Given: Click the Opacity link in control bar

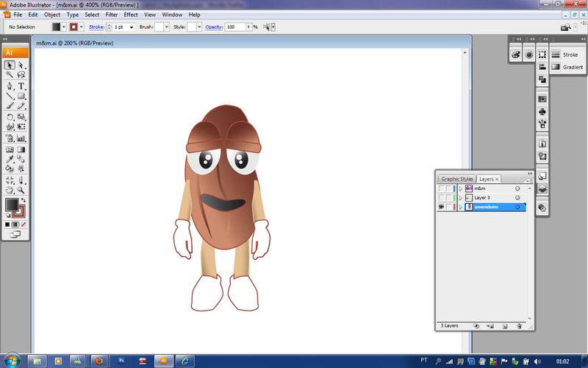Looking at the screenshot, I should [214, 27].
